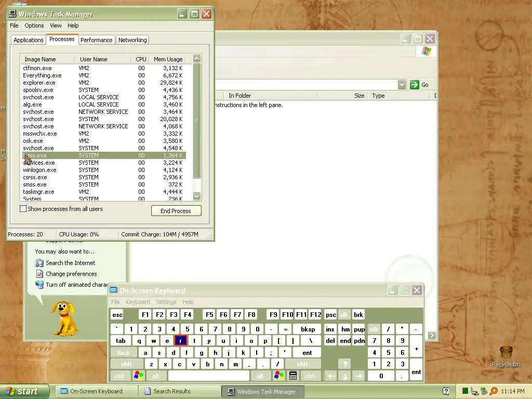Select the winlogon.exe process row

(x=103, y=170)
